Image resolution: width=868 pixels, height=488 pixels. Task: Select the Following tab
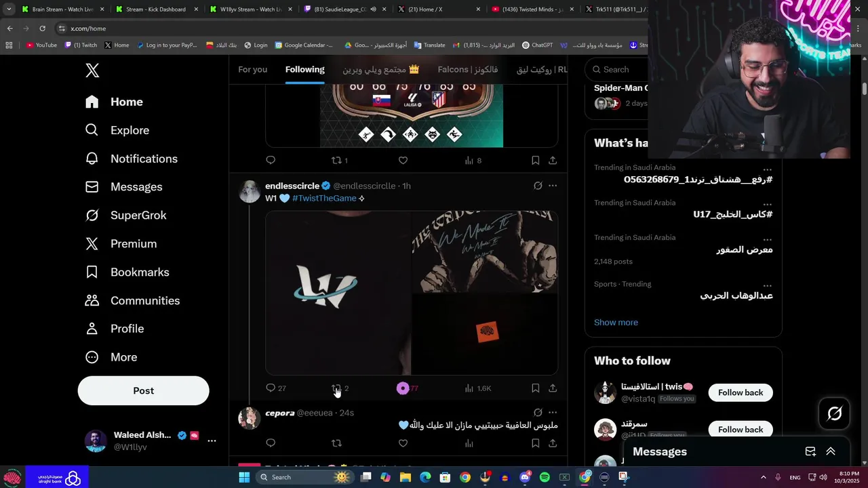[304, 70]
